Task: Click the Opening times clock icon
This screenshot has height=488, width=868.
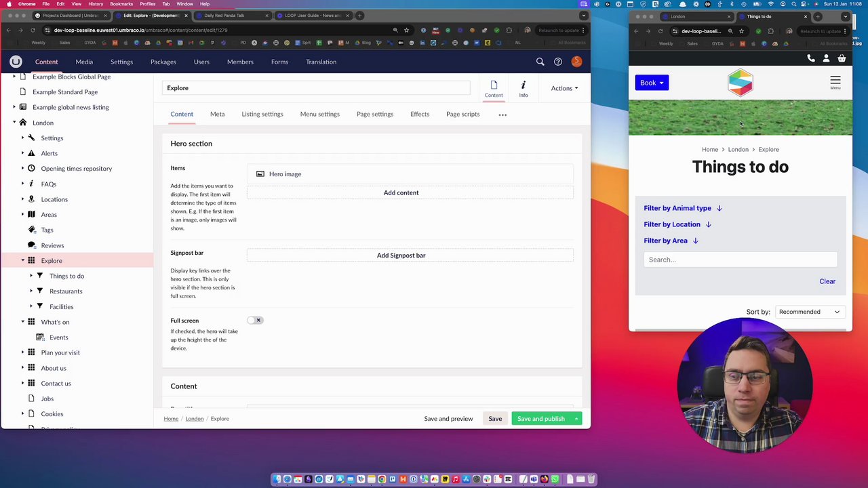Action: coord(31,168)
